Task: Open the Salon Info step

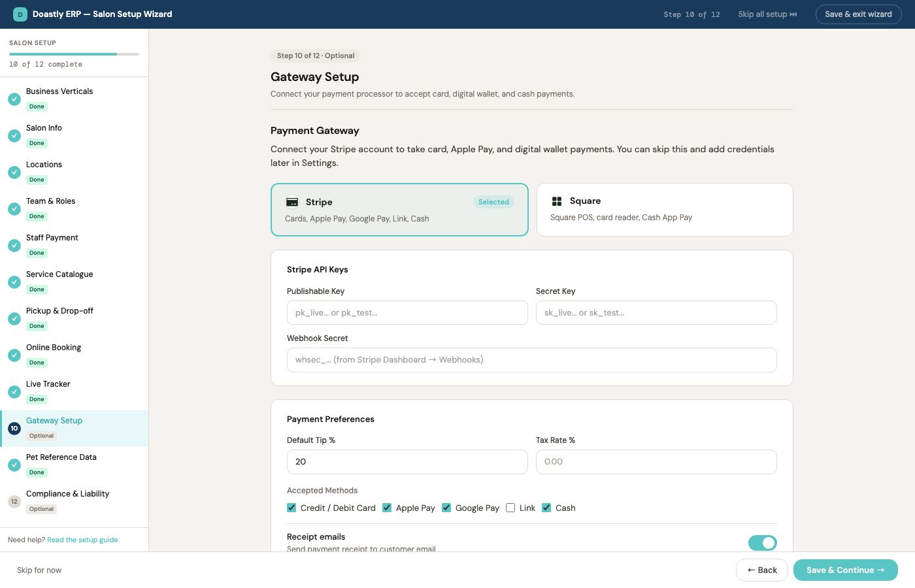Action: click(x=75, y=136)
